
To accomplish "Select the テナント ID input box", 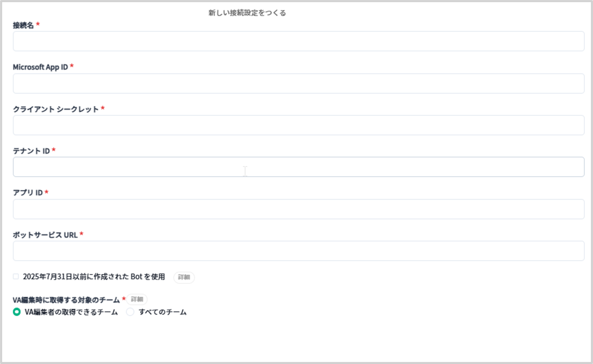I will pos(298,167).
